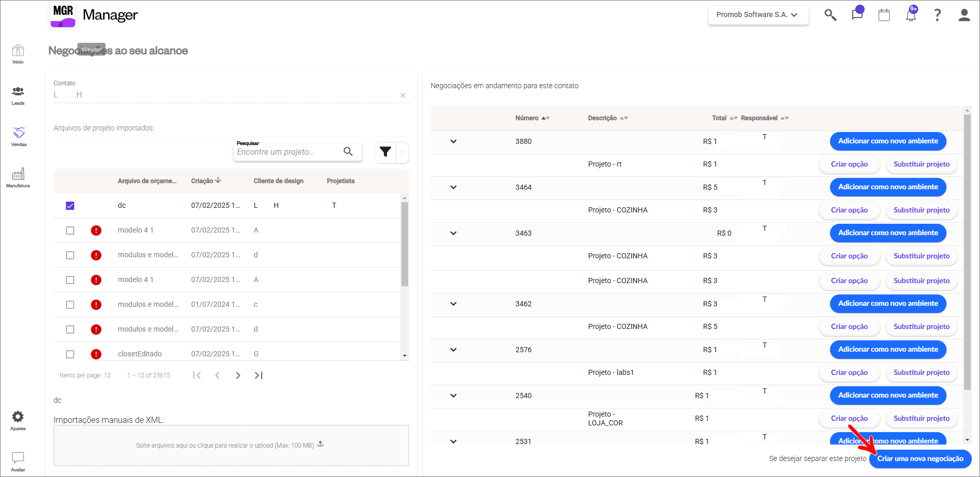Open the Leads sidebar icon
The image size is (980, 477).
coord(18,95)
